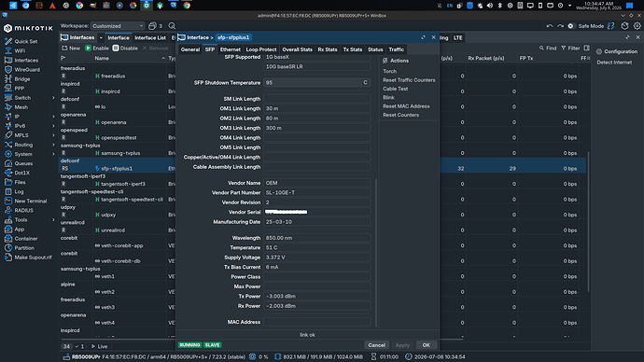Expand the Routing submenu arrow
Screen dimensions: 644x362
click(x=53, y=145)
